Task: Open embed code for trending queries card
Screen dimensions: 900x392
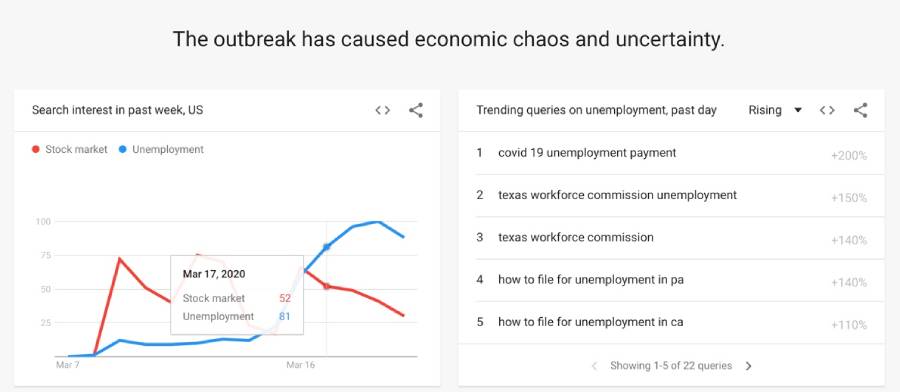Action: (827, 110)
